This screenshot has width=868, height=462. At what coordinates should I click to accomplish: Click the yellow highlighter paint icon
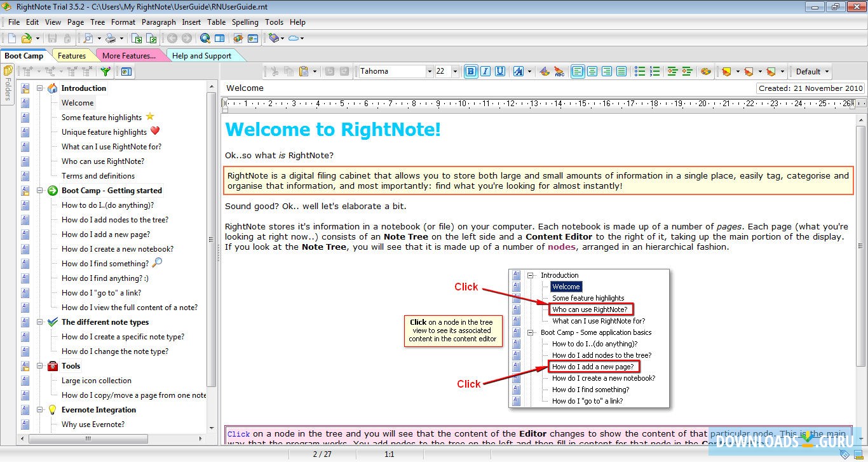pos(726,71)
